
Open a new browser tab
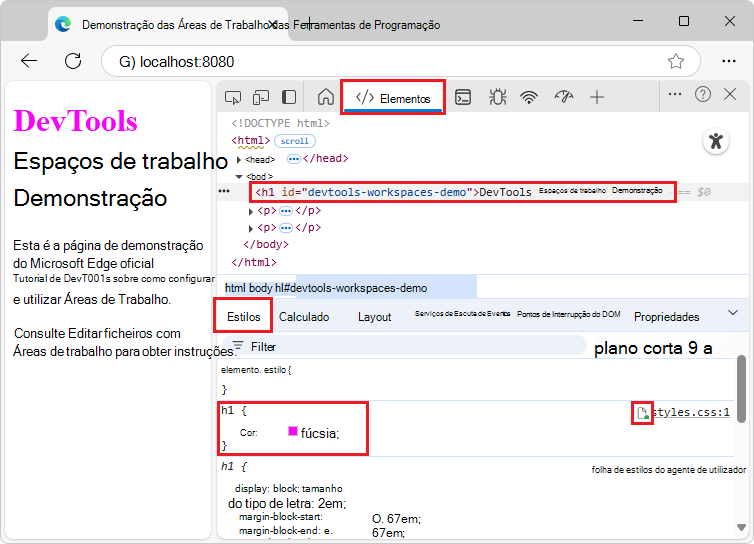[x=309, y=22]
